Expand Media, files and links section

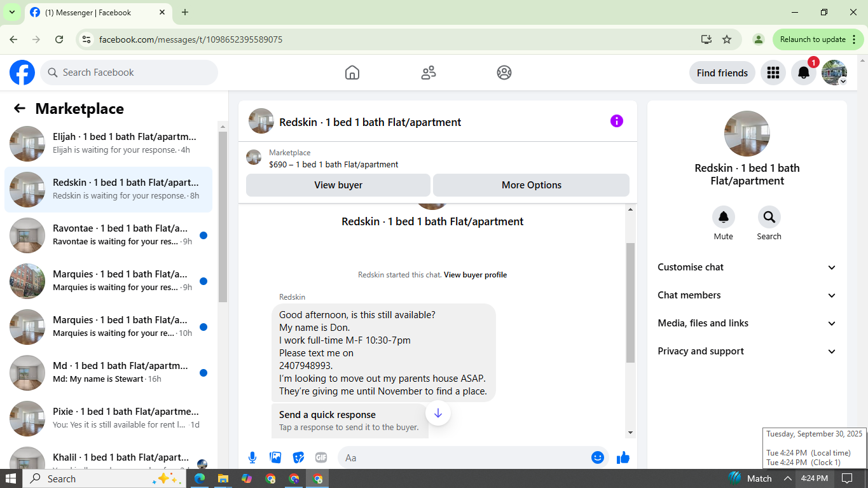[747, 323]
